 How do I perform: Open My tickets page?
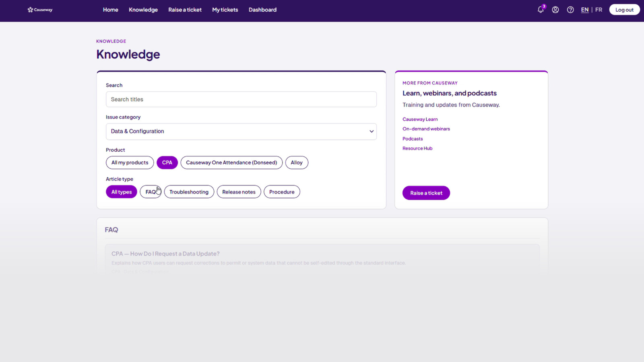coord(225,10)
